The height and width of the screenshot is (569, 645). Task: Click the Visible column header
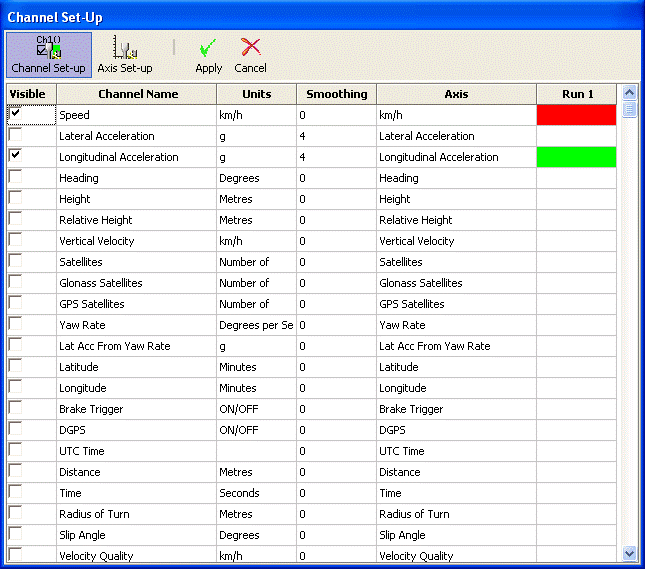click(31, 94)
